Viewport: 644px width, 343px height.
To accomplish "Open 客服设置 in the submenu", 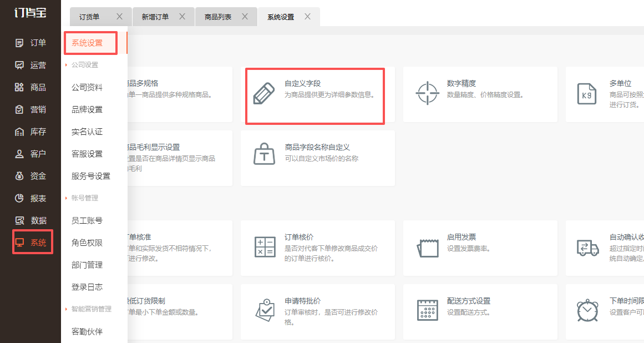I will point(87,154).
